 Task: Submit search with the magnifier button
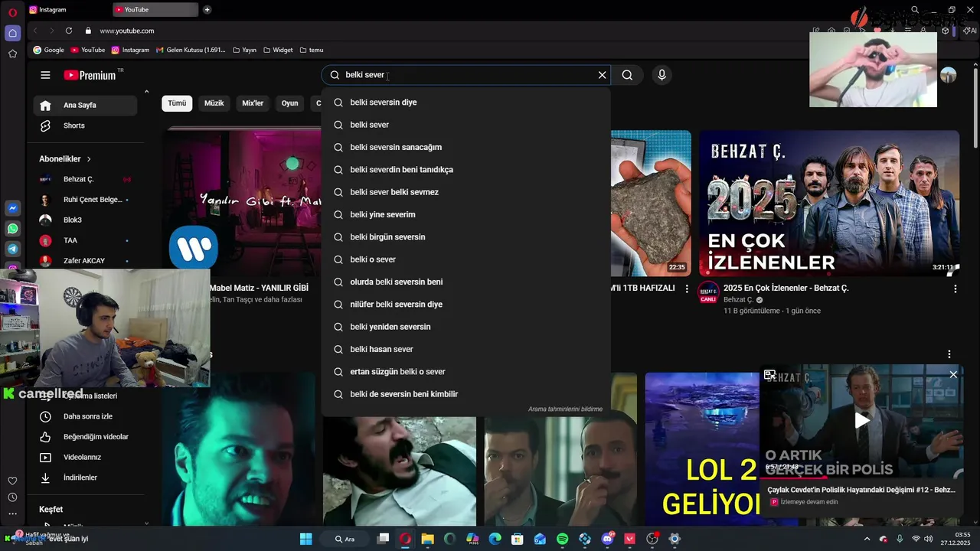click(x=627, y=75)
